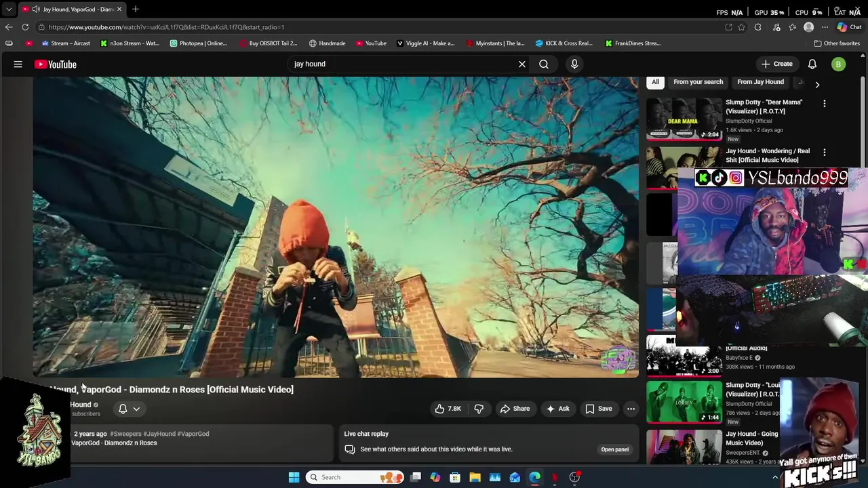Screen dimensions: 868x488
Task: Clear the search box with X
Action: point(522,64)
